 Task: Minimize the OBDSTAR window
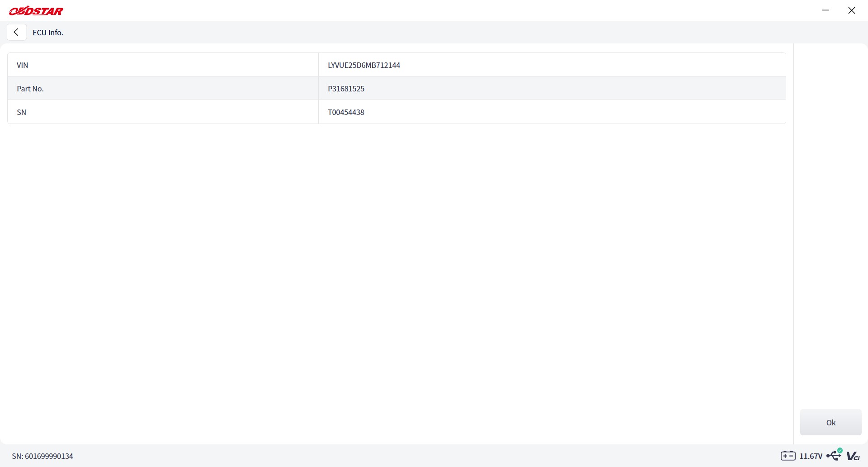[826, 10]
